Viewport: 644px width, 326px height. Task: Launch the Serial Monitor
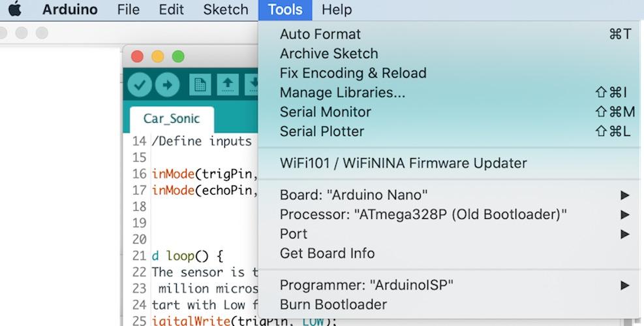[x=450, y=112]
